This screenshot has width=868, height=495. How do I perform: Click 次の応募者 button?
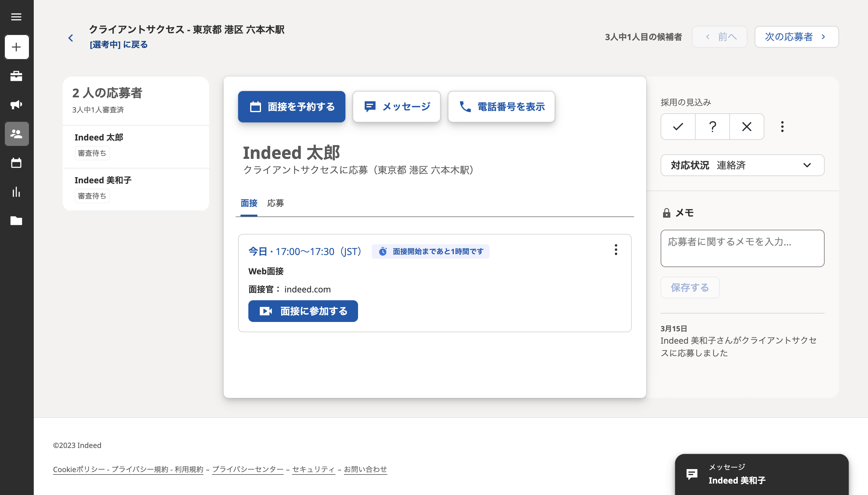point(796,37)
